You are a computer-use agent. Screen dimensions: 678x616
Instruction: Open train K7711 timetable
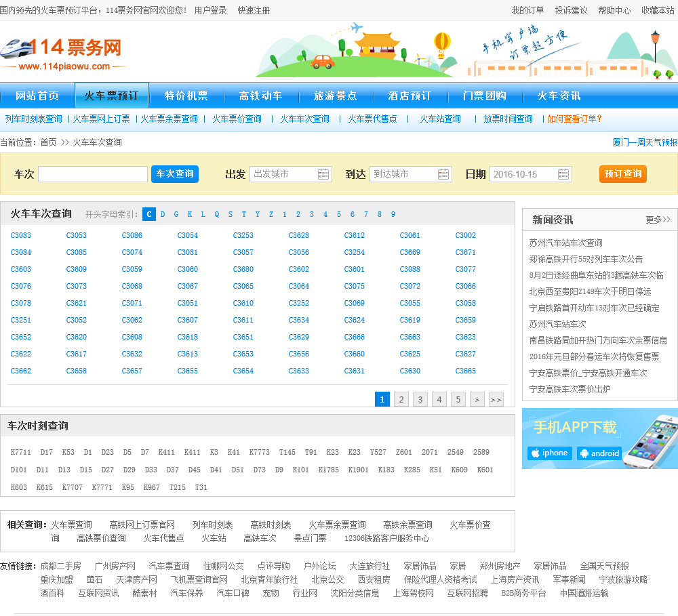coord(21,452)
